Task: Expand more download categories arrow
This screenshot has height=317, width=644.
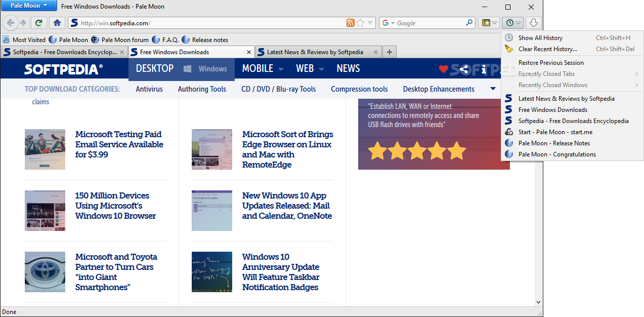Action: (493, 89)
